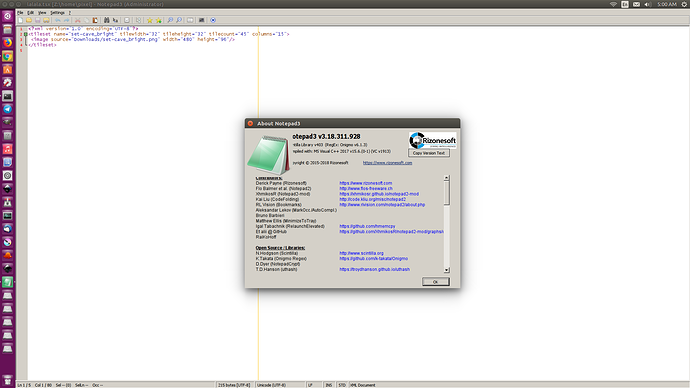The width and height of the screenshot is (690, 388).
Task: Click the Find binoculars toolbar icon
Action: (106, 20)
